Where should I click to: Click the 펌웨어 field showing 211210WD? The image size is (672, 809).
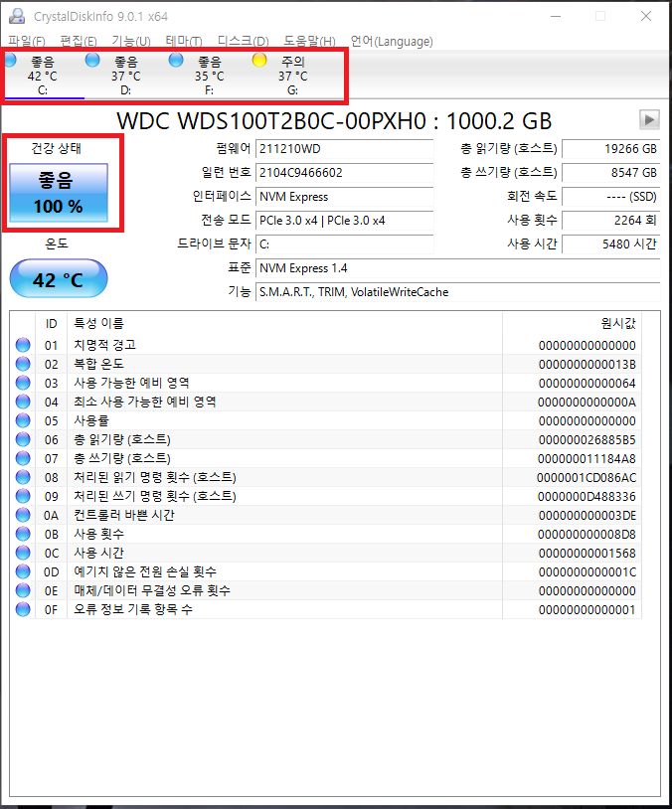click(344, 149)
